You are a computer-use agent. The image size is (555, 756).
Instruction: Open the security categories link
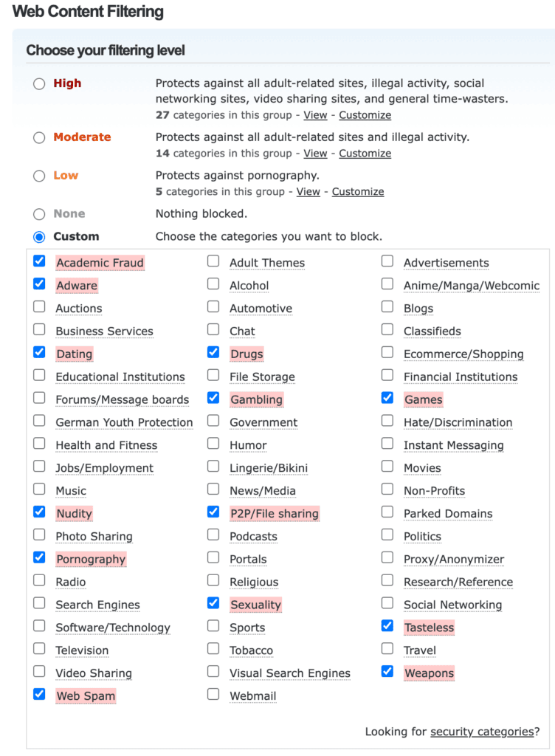click(481, 732)
